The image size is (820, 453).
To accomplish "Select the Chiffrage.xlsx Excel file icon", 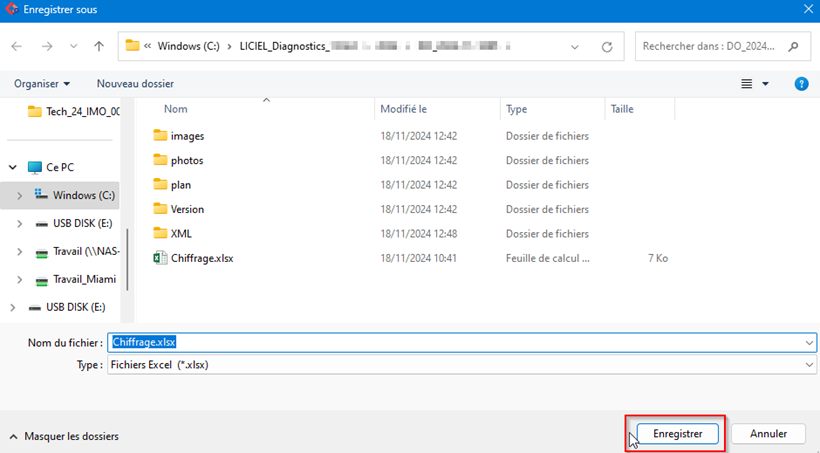I will click(x=160, y=258).
